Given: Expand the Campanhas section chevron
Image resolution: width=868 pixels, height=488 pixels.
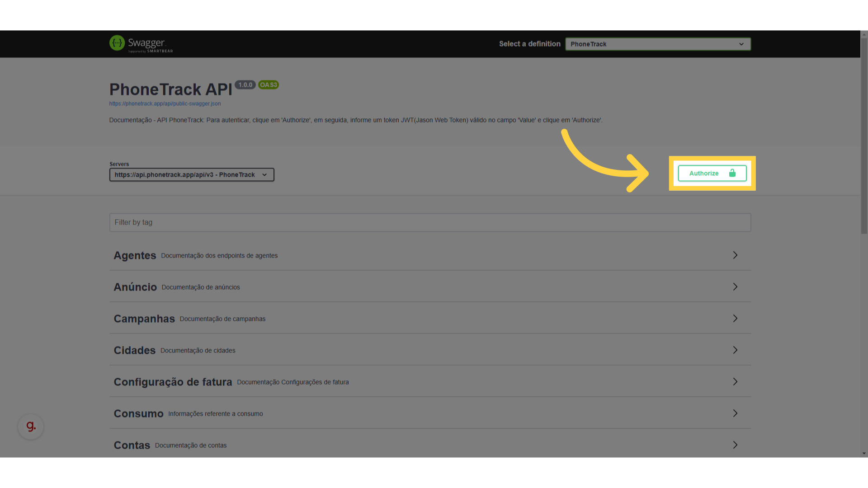Looking at the screenshot, I should [x=735, y=319].
